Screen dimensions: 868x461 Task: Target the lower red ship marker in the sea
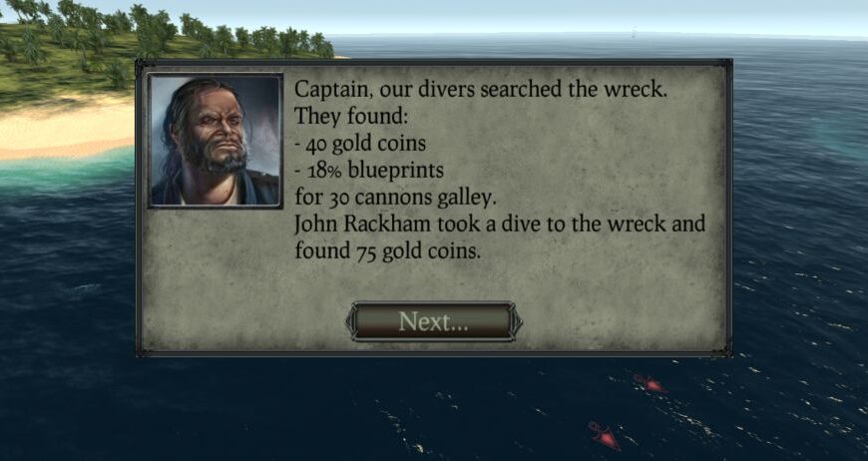click(x=604, y=435)
